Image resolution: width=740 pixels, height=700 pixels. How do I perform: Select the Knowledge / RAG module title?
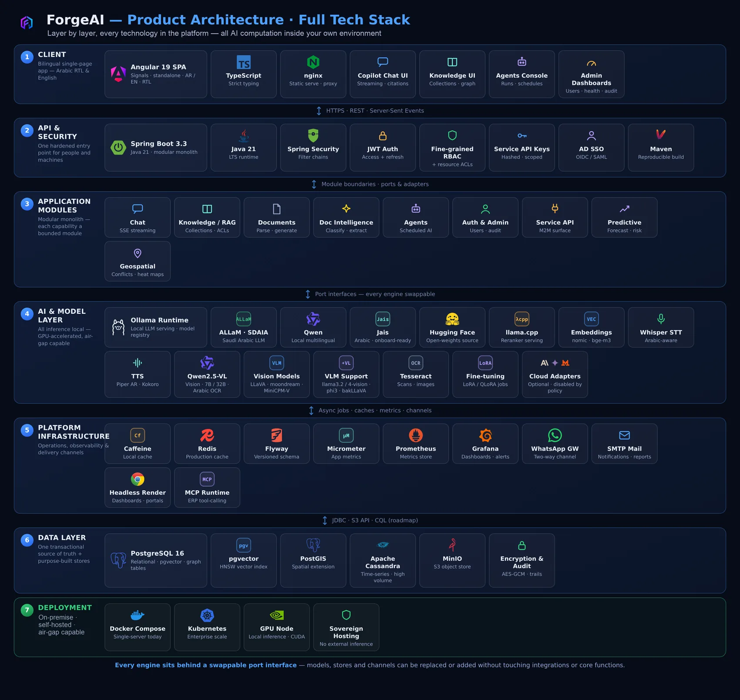point(207,222)
